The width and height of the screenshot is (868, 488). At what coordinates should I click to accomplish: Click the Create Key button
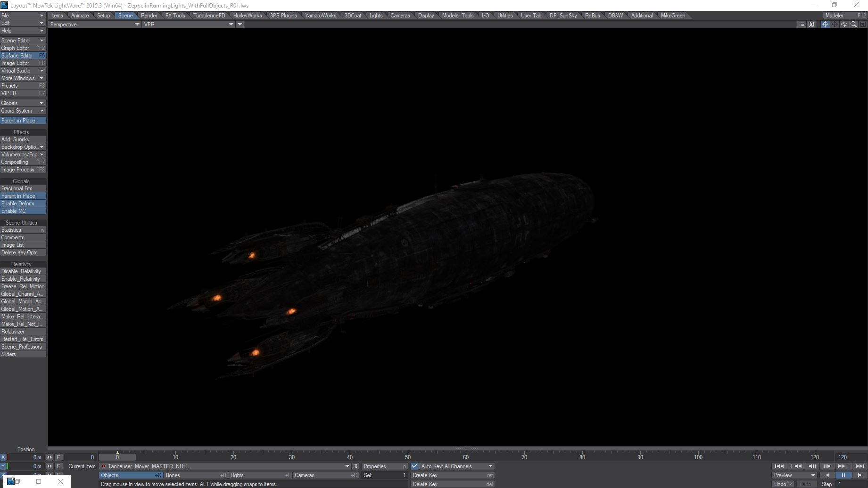[x=452, y=475]
